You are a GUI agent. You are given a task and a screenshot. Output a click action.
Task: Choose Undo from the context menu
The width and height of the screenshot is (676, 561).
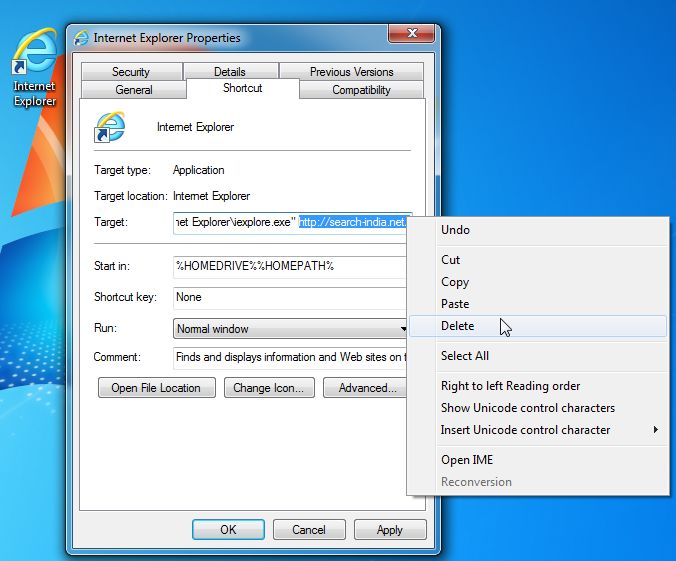[538, 230]
